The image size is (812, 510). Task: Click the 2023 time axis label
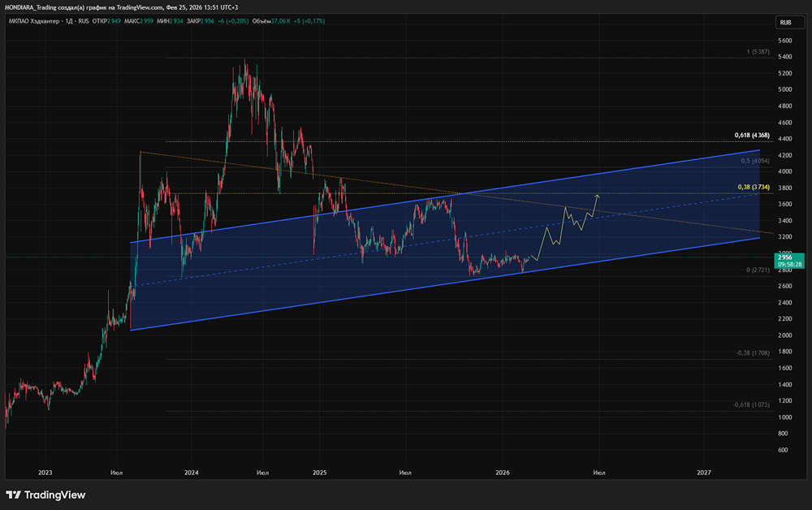click(45, 473)
